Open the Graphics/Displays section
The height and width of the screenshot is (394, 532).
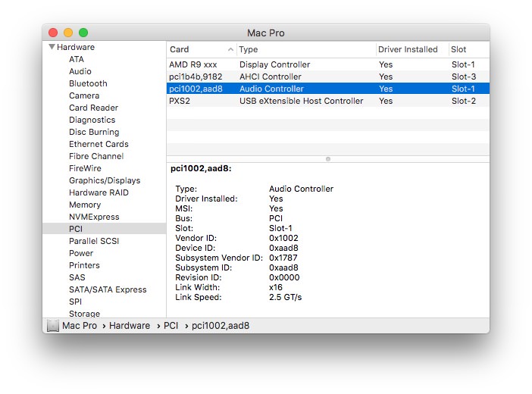[x=105, y=180]
